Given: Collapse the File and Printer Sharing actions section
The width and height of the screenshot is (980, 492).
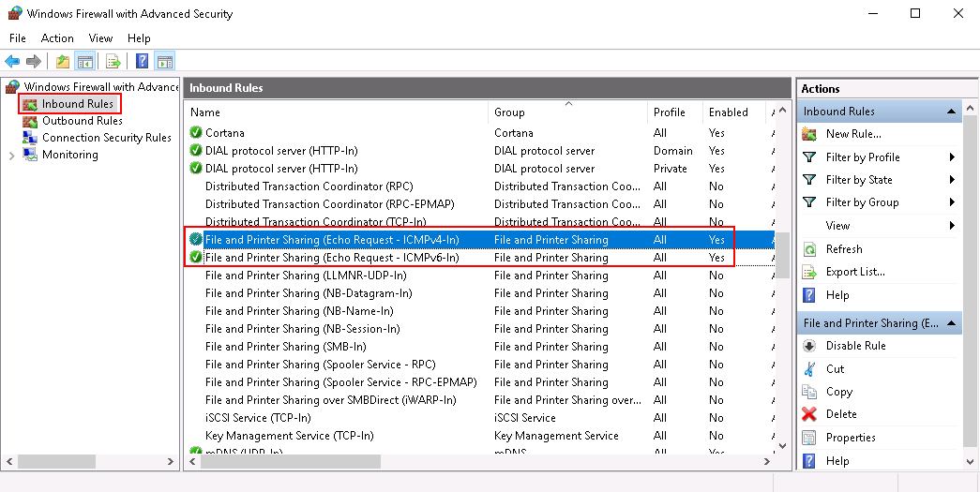Looking at the screenshot, I should pos(951,323).
